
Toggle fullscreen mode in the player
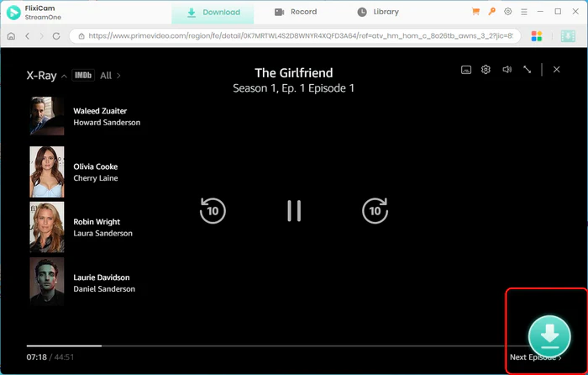point(527,70)
